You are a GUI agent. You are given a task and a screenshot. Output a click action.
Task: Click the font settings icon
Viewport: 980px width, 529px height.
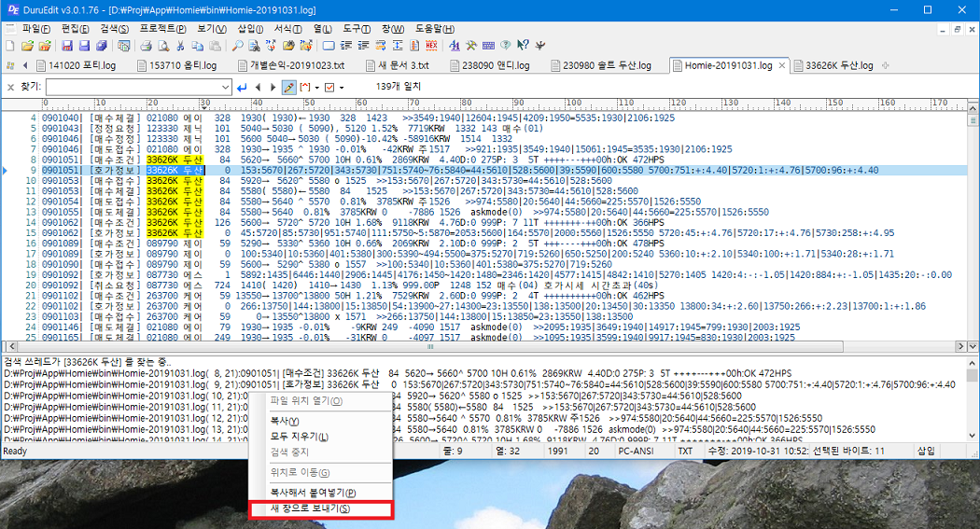tap(455, 46)
